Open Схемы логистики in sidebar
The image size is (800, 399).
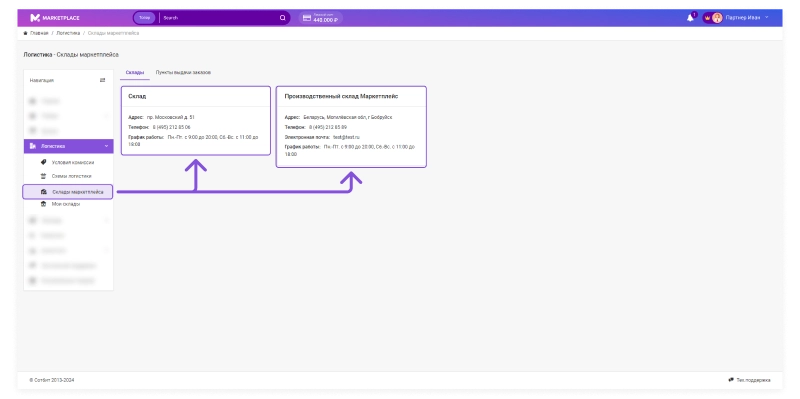(x=71, y=176)
